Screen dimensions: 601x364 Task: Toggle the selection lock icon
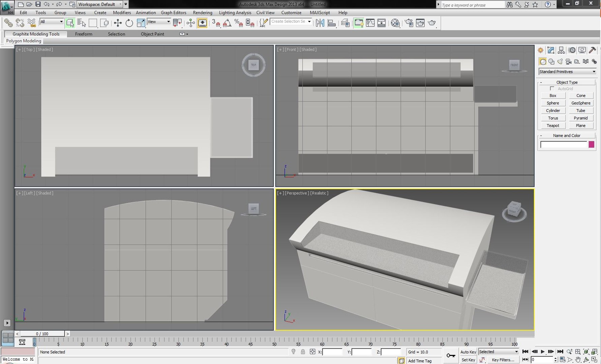point(303,352)
